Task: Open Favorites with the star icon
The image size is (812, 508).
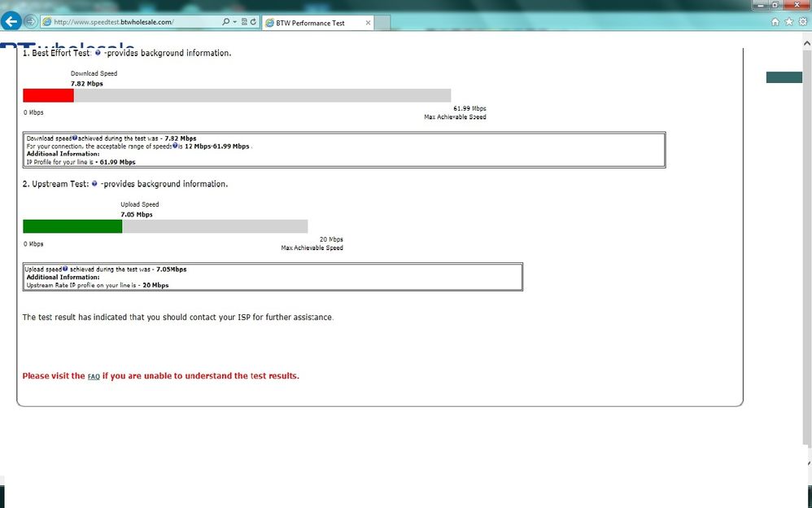Action: [x=788, y=22]
